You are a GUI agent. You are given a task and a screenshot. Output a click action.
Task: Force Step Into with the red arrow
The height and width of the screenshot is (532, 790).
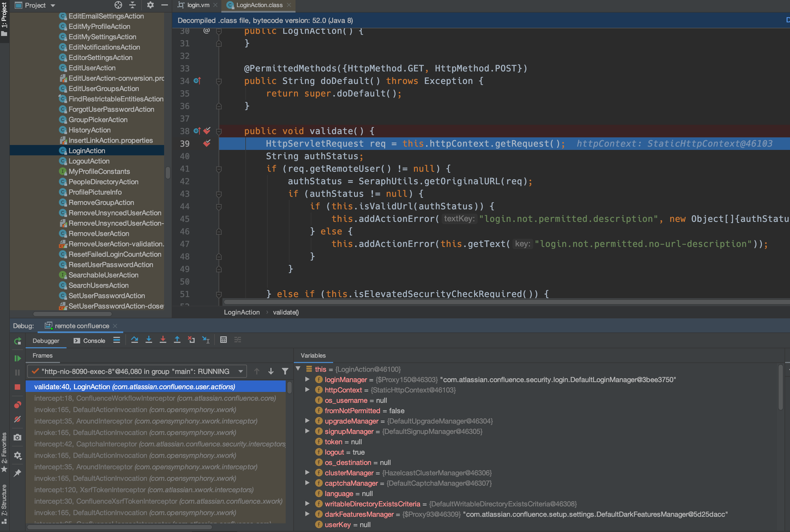tap(163, 340)
